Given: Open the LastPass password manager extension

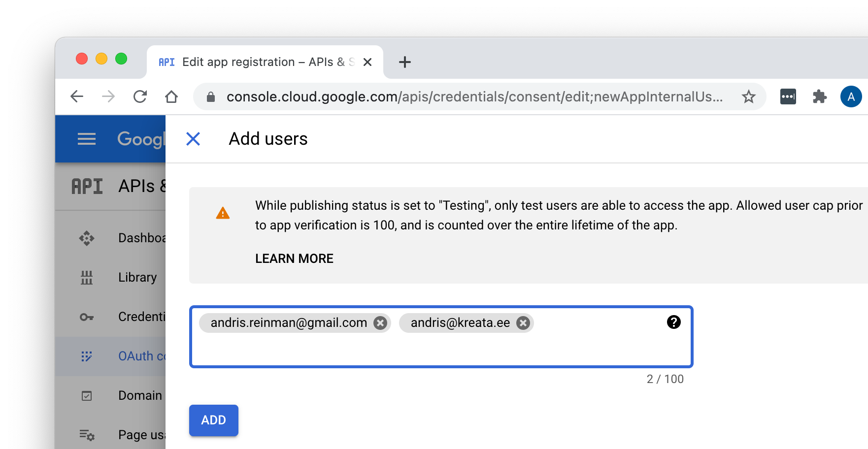Looking at the screenshot, I should pyautogui.click(x=788, y=96).
